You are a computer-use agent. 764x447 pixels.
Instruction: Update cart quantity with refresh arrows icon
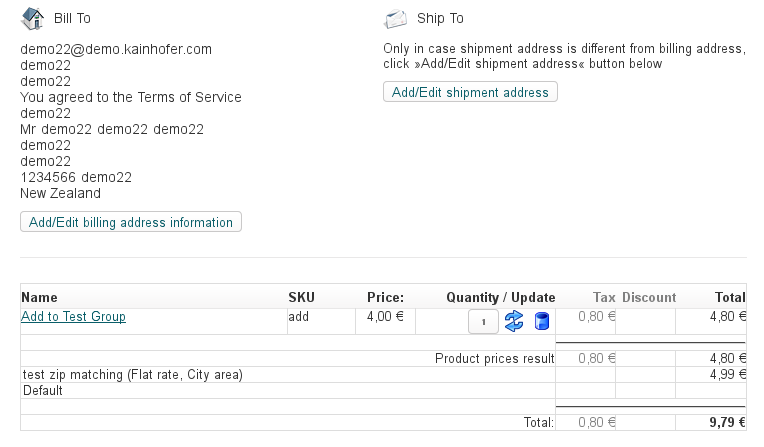(x=514, y=321)
